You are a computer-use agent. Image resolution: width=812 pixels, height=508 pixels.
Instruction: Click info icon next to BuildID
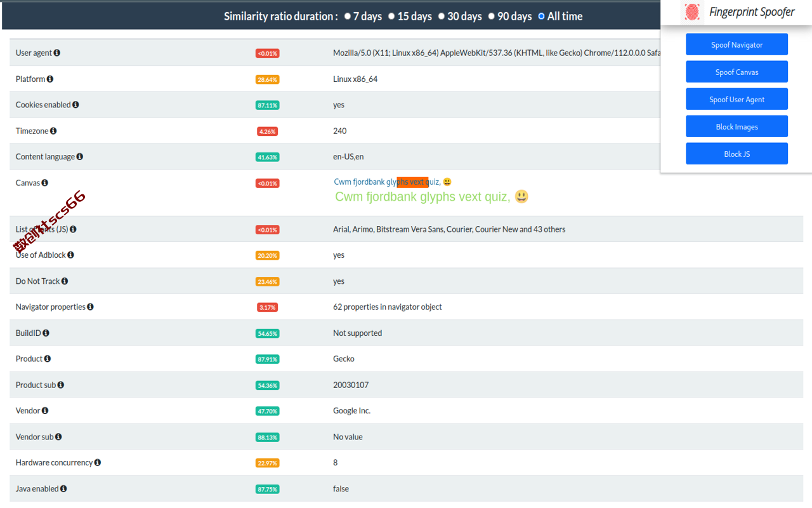click(46, 333)
